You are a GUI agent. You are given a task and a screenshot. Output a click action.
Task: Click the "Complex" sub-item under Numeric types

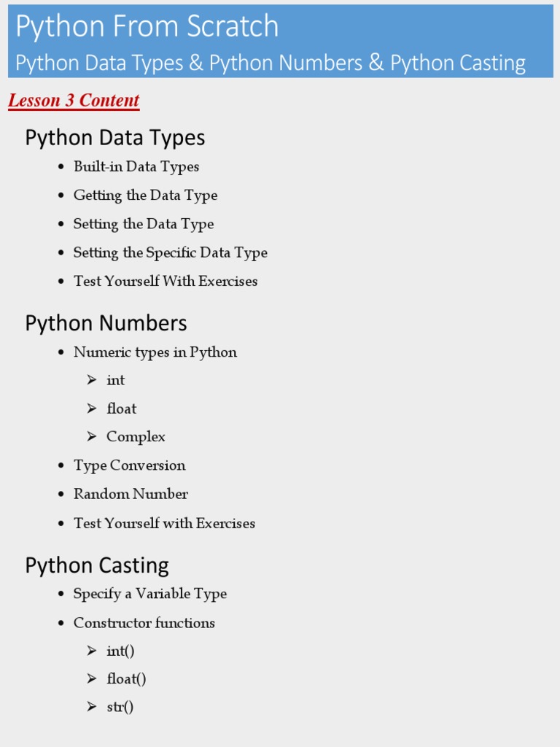click(136, 437)
